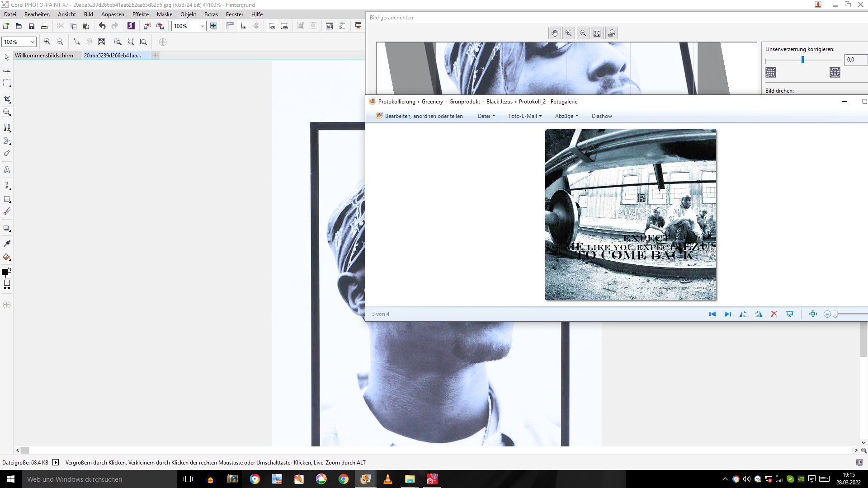Viewport: 868px width, 488px height.
Task: Select the Rectangle mask tool
Action: pos(7,83)
